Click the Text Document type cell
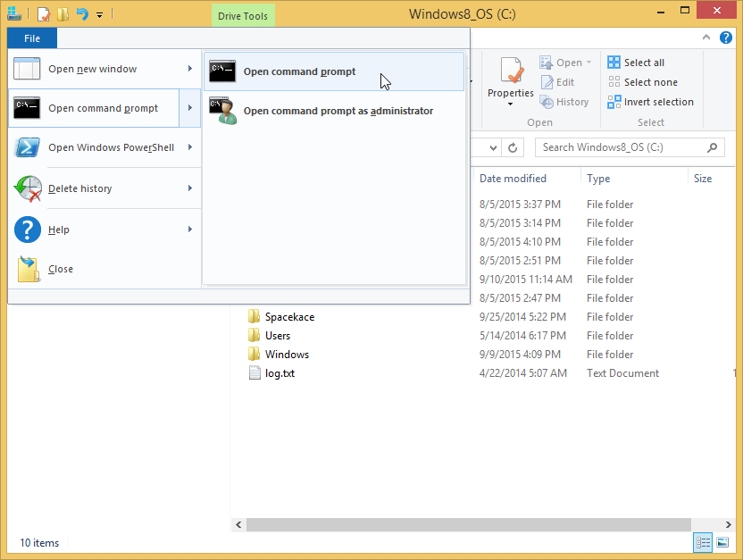 pyautogui.click(x=622, y=373)
